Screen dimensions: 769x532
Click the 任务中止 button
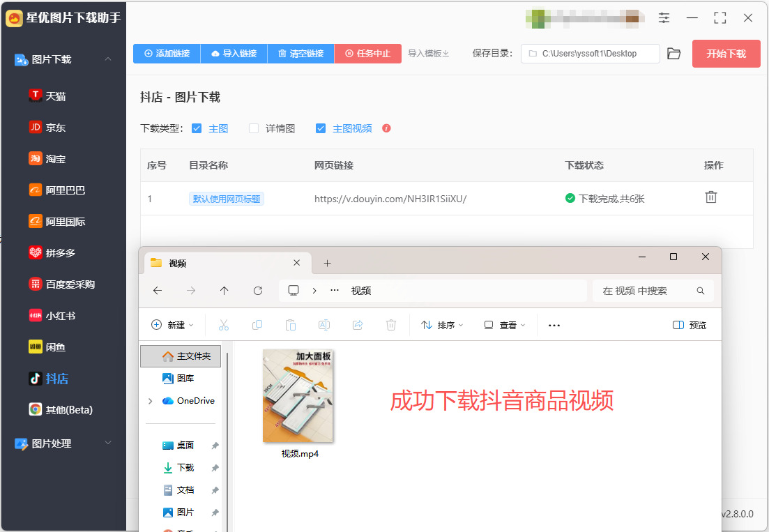pos(368,54)
